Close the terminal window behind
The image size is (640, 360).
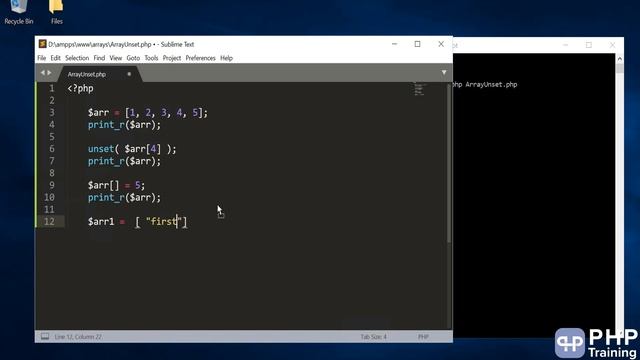[x=612, y=45]
